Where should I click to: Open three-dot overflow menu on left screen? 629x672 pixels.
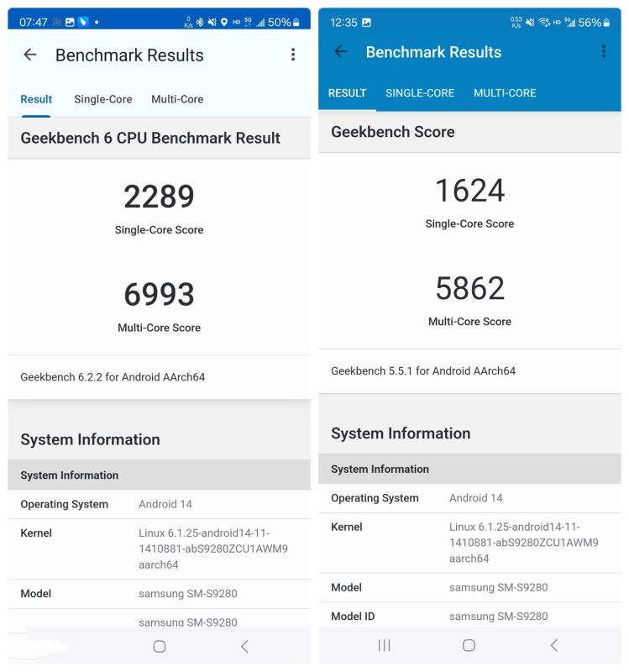point(292,55)
